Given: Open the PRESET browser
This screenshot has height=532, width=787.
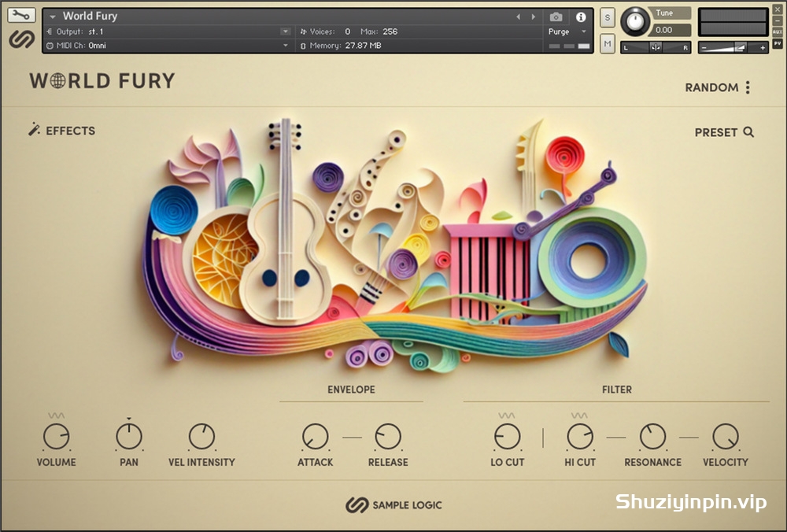Looking at the screenshot, I should point(715,132).
